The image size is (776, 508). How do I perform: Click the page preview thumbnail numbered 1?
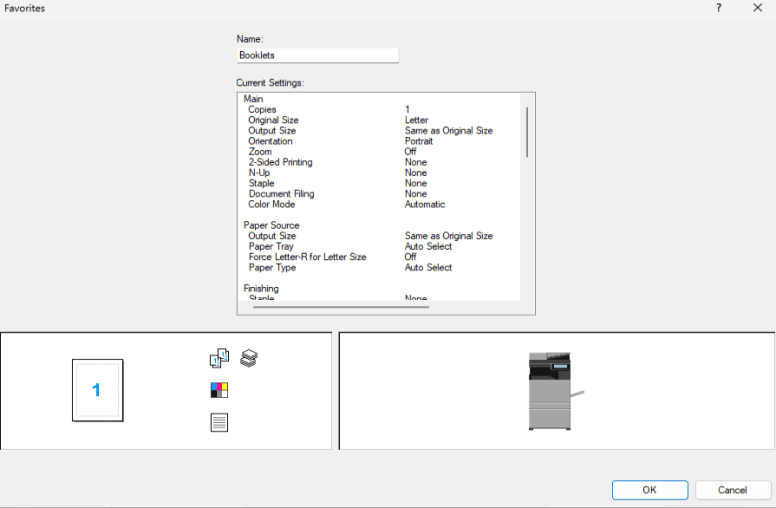click(97, 390)
